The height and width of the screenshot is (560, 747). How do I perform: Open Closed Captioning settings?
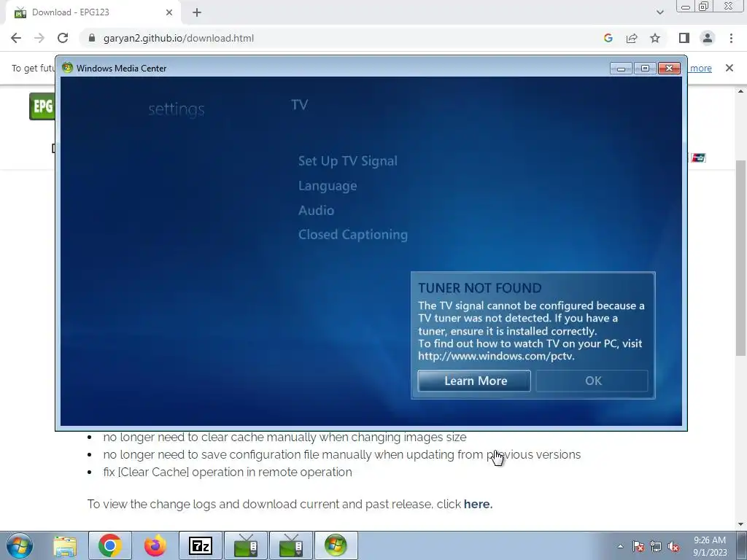(353, 235)
